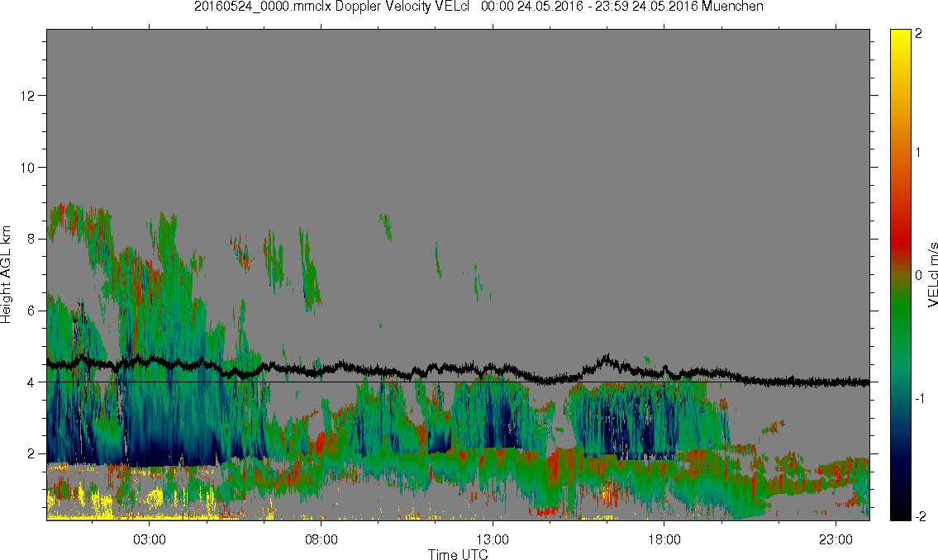This screenshot has width=938, height=560.
Task: Click the height axis label '10'
Action: tap(27, 168)
